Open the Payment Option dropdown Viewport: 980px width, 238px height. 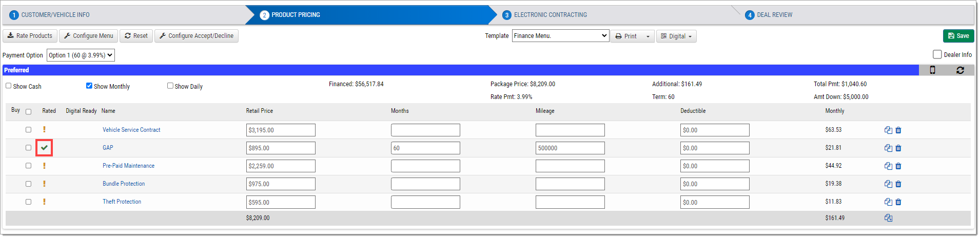tap(81, 55)
